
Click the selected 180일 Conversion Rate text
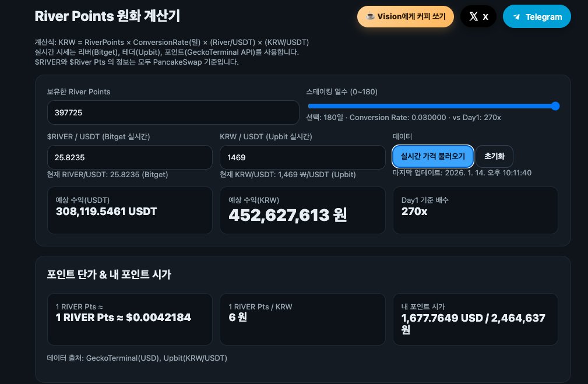[403, 117]
